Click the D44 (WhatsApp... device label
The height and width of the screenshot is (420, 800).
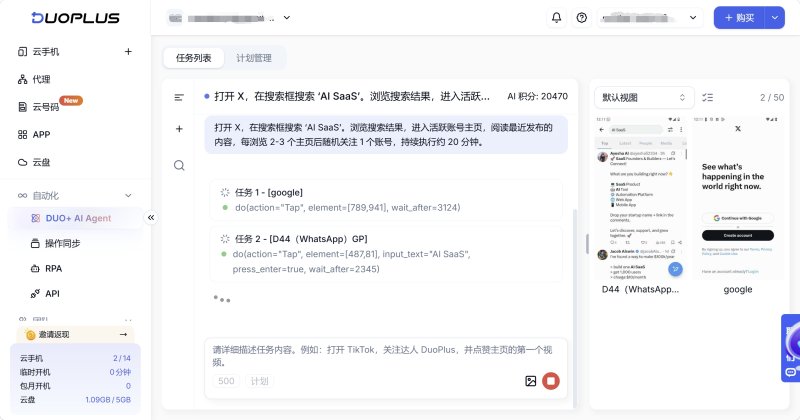tap(640, 289)
